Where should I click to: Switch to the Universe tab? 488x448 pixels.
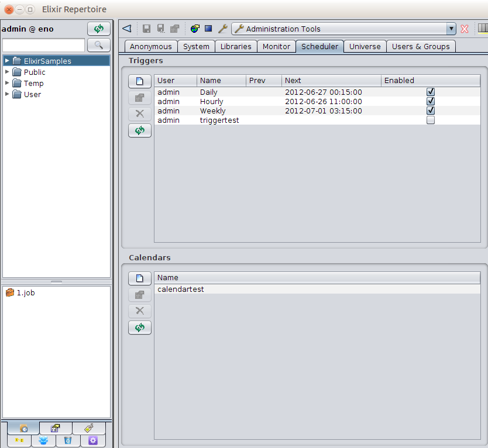(365, 46)
